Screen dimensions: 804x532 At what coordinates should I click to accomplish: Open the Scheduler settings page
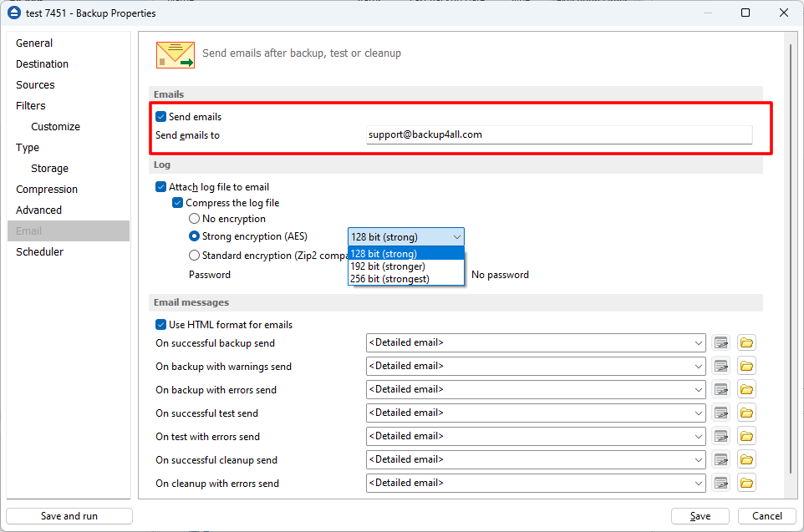(39, 251)
